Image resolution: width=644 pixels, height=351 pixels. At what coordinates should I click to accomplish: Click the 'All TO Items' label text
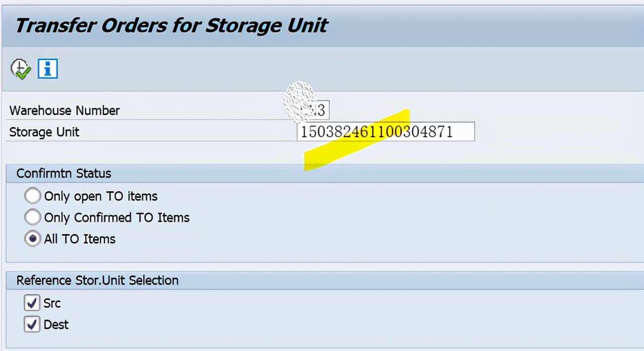80,239
